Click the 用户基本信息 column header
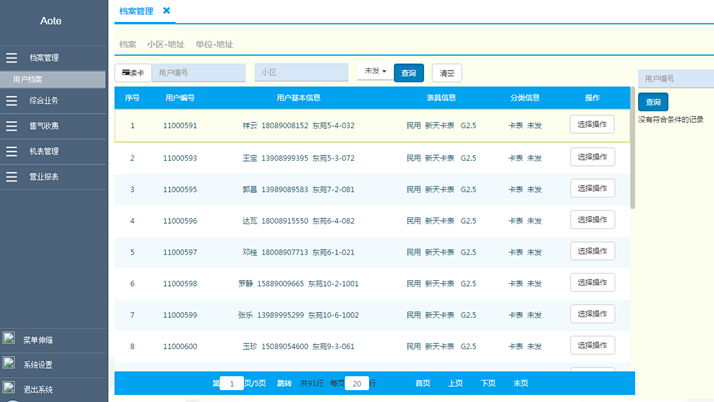The height and width of the screenshot is (402, 714). pyautogui.click(x=298, y=98)
